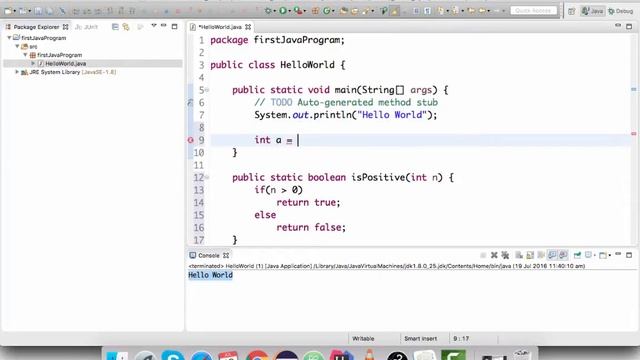
Task: Expand the HelloWorld.java tree node
Action: point(33,63)
